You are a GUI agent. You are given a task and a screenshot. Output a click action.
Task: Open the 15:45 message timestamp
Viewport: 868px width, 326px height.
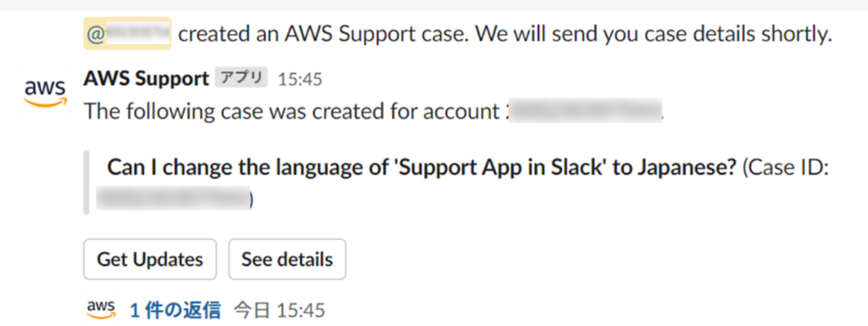point(300,79)
